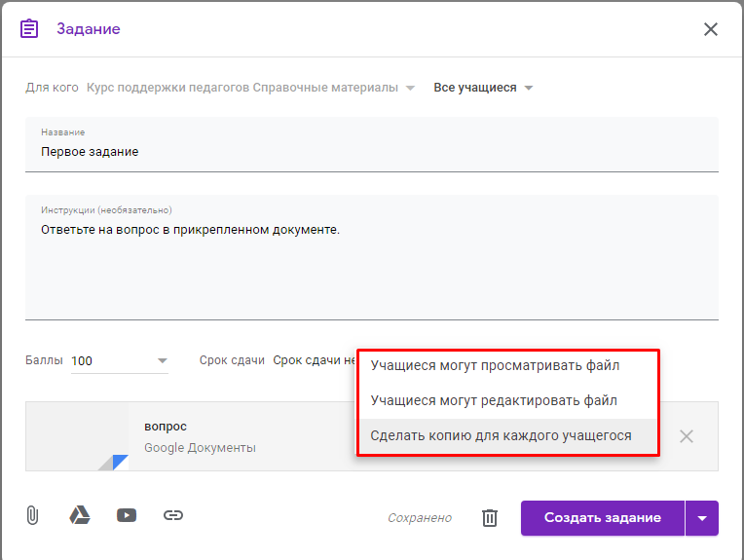This screenshot has height=560, width=744.
Task: Choose 'Сделать копию для каждого учащегося'
Action: 507,435
